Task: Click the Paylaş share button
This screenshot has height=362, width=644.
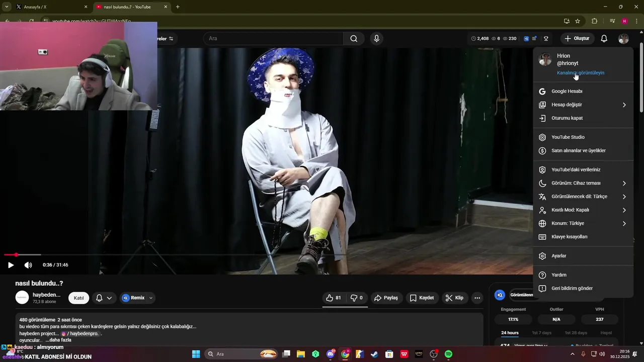Action: tap(386, 298)
